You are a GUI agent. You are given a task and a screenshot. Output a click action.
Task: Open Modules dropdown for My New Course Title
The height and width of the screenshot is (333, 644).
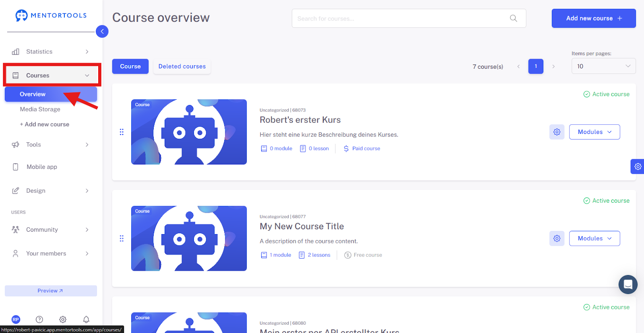(x=594, y=238)
